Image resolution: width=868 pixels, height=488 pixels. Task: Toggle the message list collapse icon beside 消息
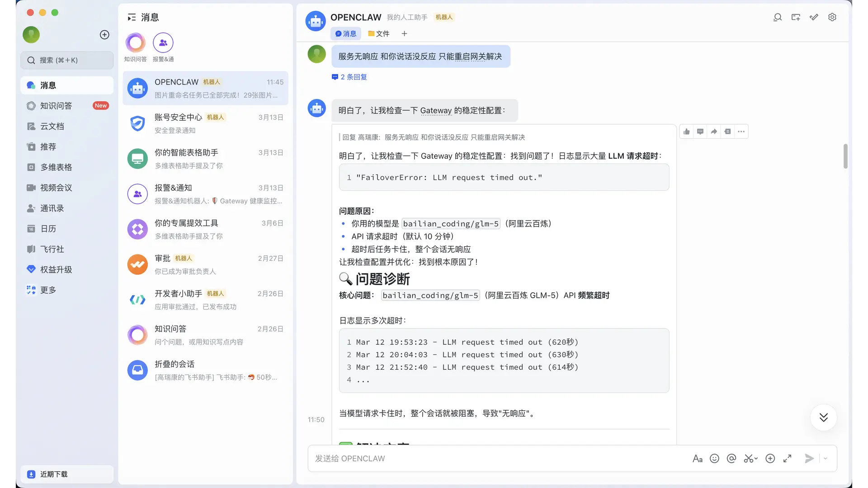pyautogui.click(x=132, y=17)
